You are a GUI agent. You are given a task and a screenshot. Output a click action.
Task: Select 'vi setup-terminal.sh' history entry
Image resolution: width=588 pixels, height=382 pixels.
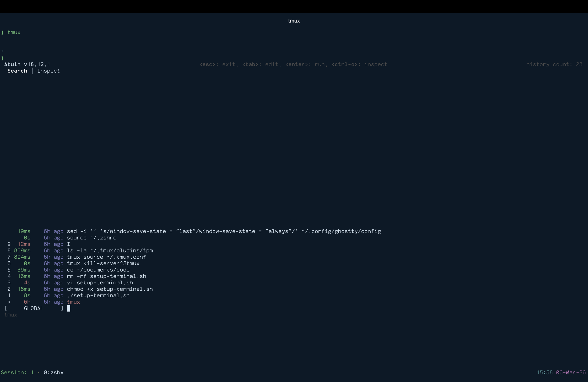(x=100, y=283)
